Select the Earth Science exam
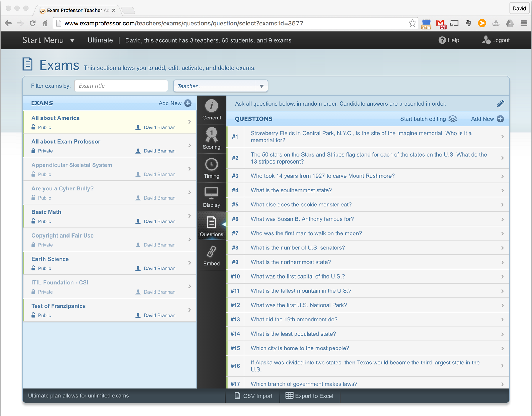 (50, 259)
